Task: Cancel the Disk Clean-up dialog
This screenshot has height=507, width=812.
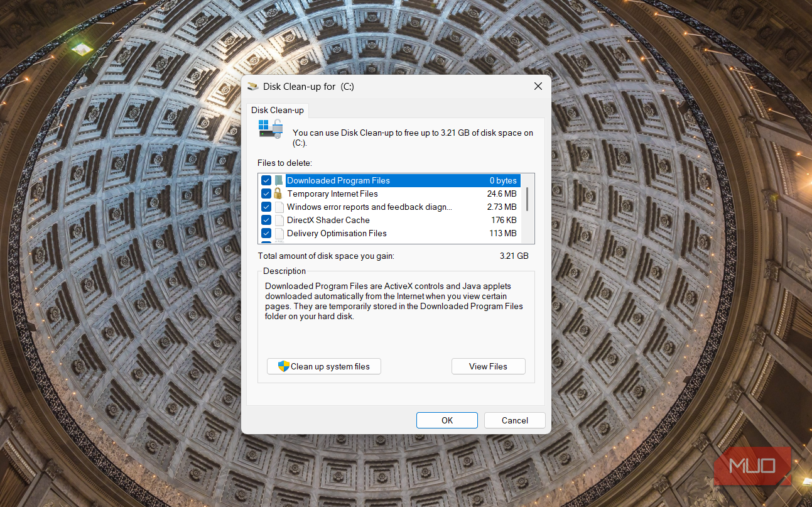Action: point(515,420)
